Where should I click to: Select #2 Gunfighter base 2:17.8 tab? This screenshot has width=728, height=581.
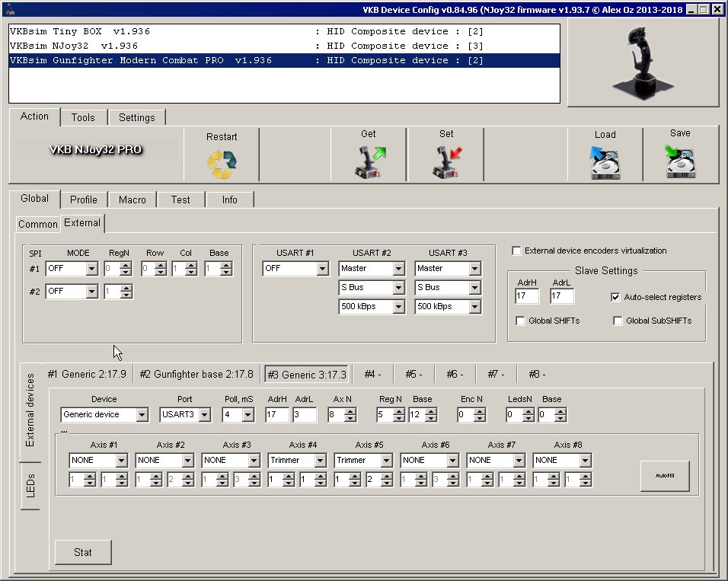(196, 375)
